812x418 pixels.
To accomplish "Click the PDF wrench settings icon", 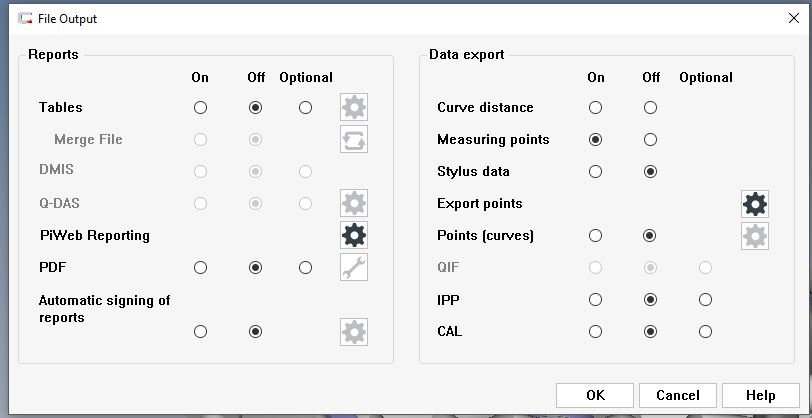I will click(354, 268).
